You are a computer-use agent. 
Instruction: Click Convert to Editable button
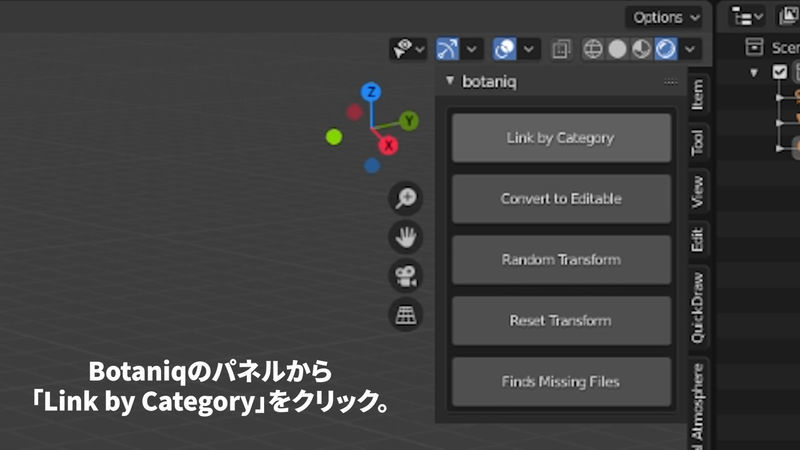pyautogui.click(x=561, y=198)
